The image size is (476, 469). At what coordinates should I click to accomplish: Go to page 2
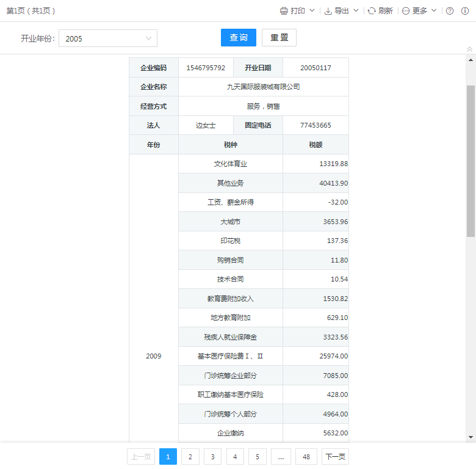click(190, 457)
